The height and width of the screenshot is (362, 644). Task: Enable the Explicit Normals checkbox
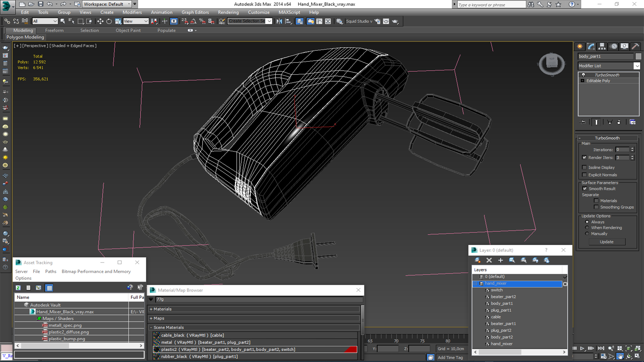click(584, 175)
